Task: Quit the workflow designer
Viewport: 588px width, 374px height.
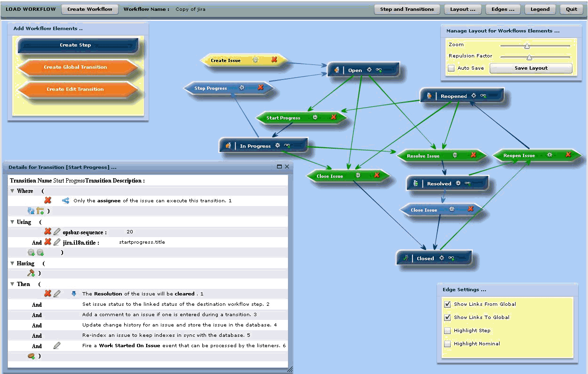Action: click(572, 9)
